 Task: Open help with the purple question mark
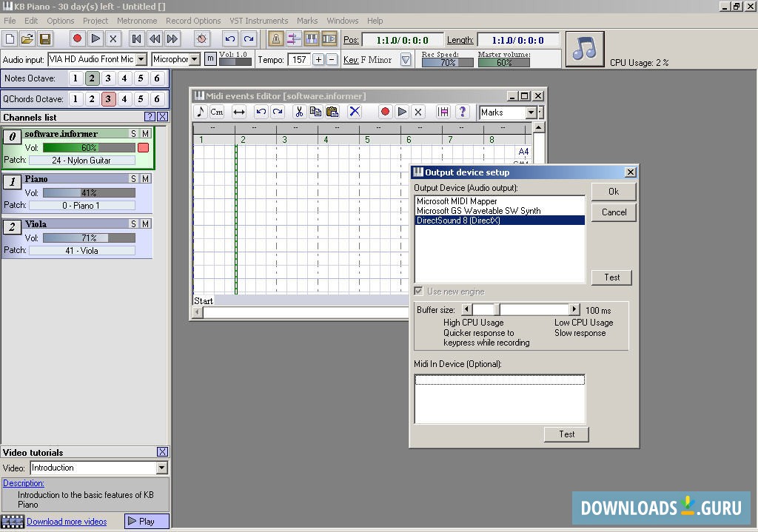[x=462, y=112]
